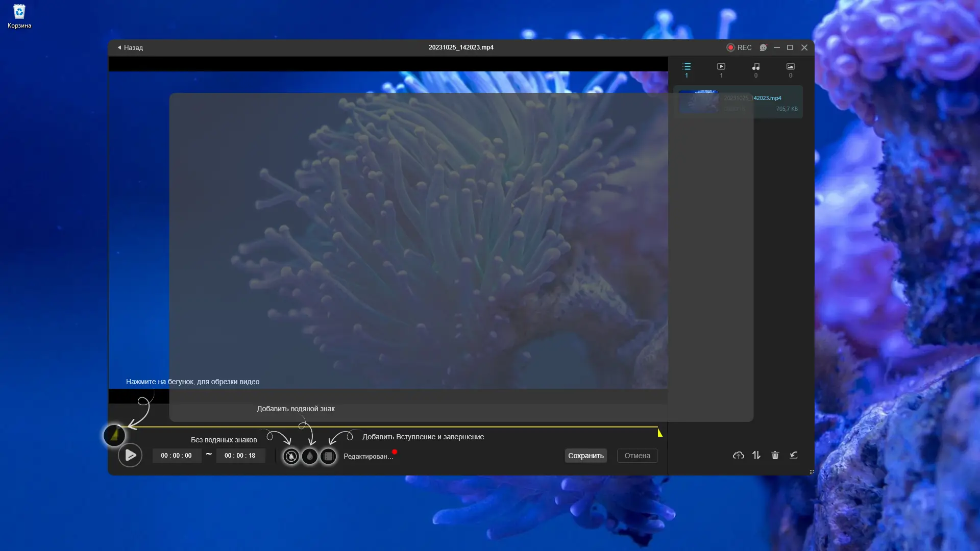This screenshot has width=980, height=551.
Task: Click the right yellow trim marker
Action: [x=659, y=433]
